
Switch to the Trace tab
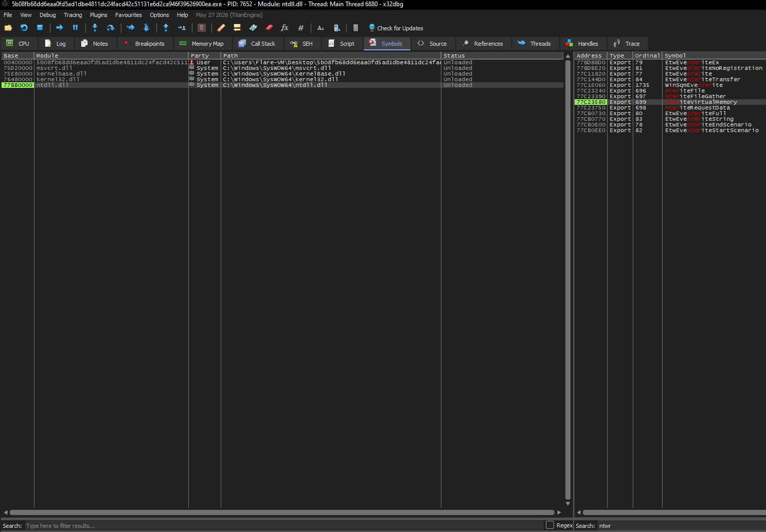(627, 44)
